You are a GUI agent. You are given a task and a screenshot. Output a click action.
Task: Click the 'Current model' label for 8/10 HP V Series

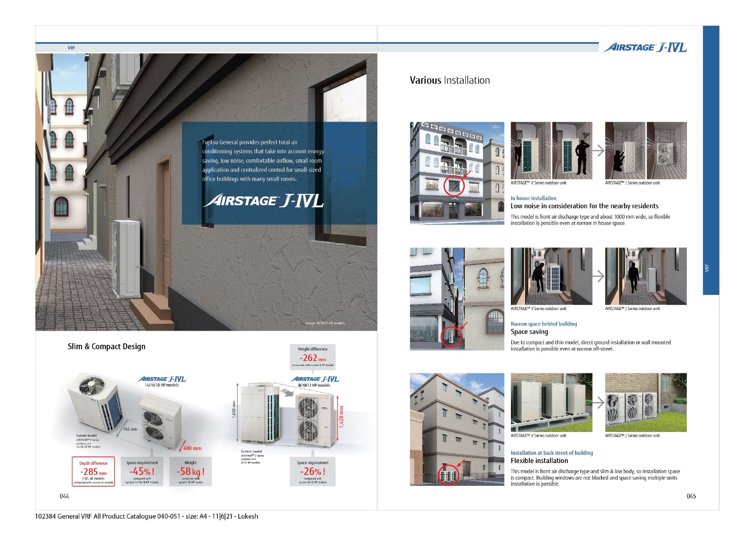[x=252, y=457]
